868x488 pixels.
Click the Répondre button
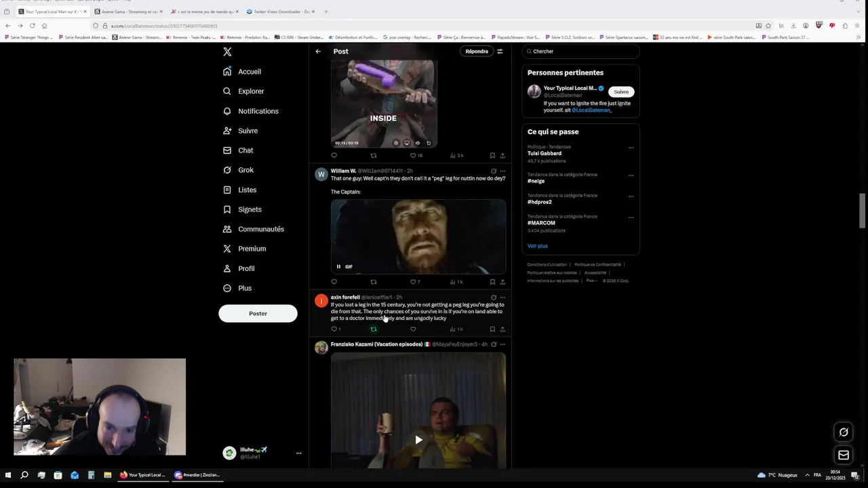click(477, 52)
